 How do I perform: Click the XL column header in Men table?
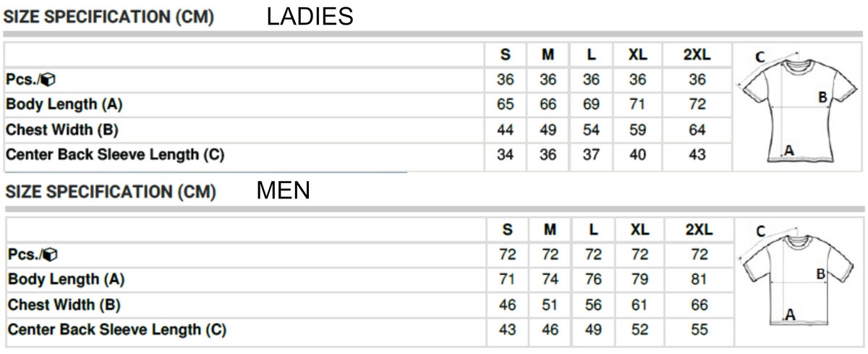pyautogui.click(x=639, y=230)
